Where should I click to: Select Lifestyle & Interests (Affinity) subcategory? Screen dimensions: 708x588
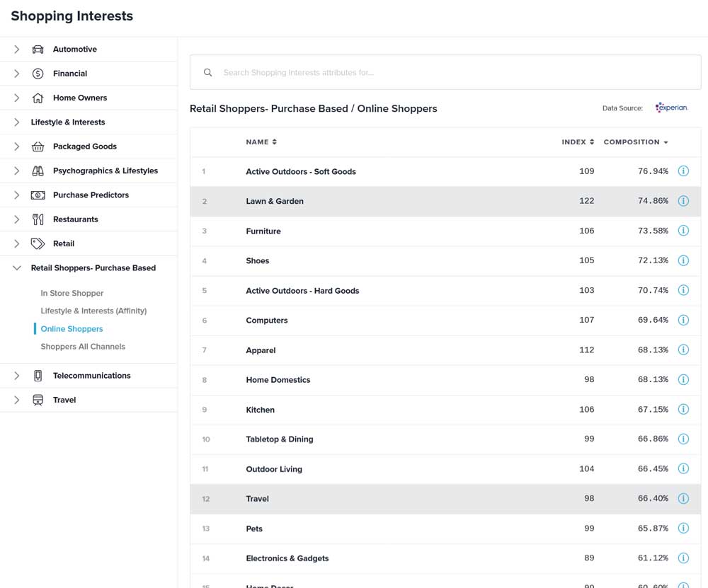point(93,311)
